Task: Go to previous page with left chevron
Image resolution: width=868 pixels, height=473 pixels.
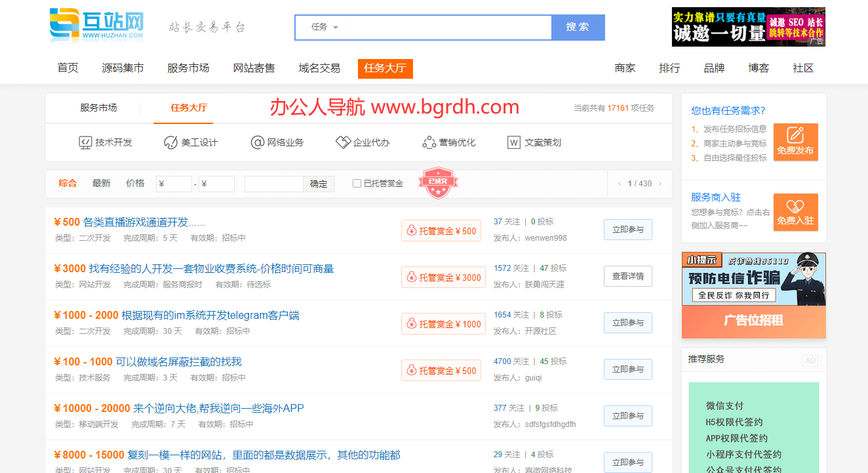Action: click(x=620, y=184)
